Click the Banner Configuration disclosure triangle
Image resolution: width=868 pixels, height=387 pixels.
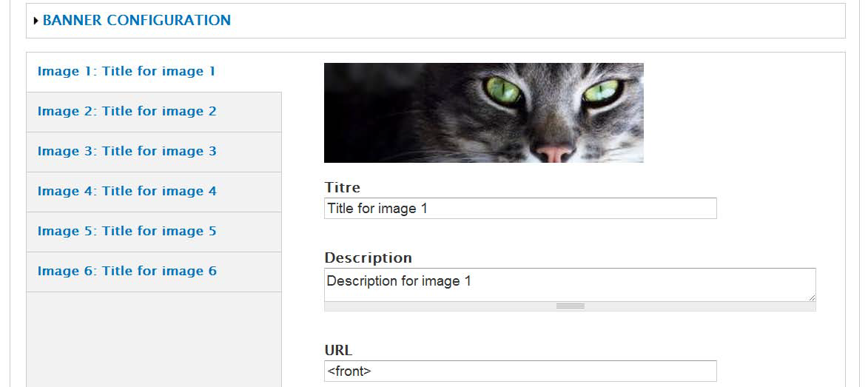point(36,21)
